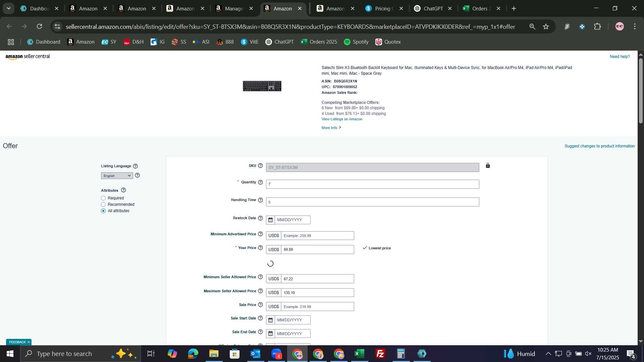Select the Recommended attributes radio
Image resolution: width=644 pixels, height=362 pixels.
[103, 205]
